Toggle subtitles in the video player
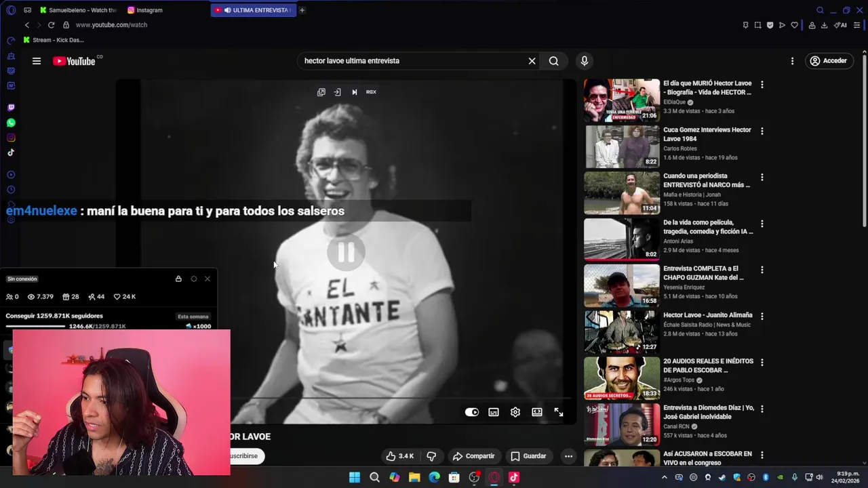 coord(494,412)
